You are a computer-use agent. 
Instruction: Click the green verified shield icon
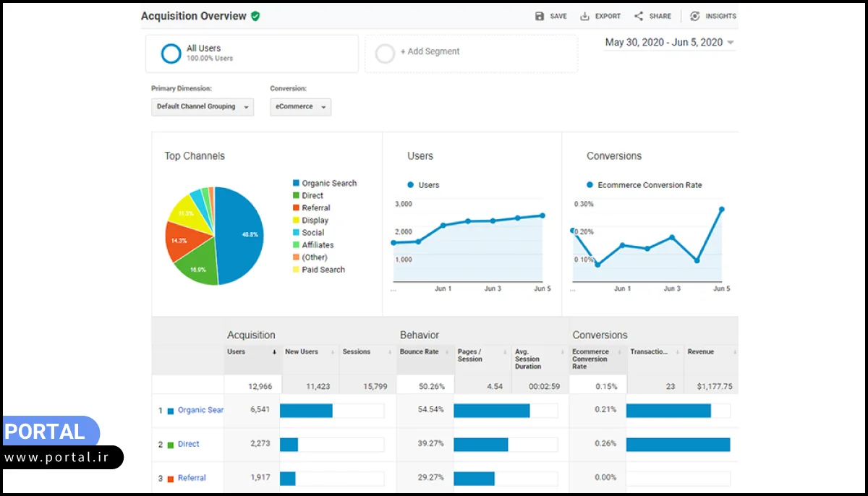tap(255, 16)
